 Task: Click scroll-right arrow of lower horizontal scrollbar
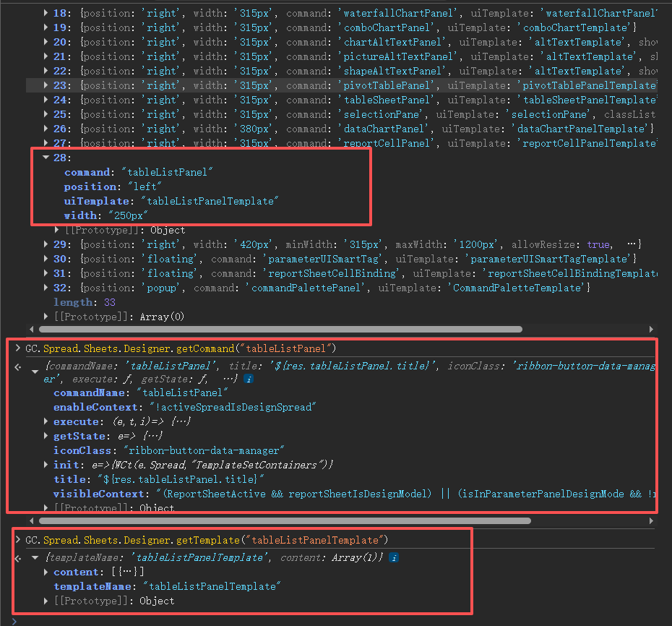point(651,521)
